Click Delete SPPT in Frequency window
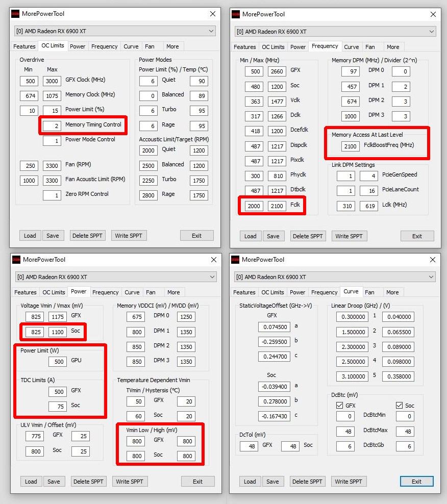Screen dimensions: 447x504 [x=308, y=236]
